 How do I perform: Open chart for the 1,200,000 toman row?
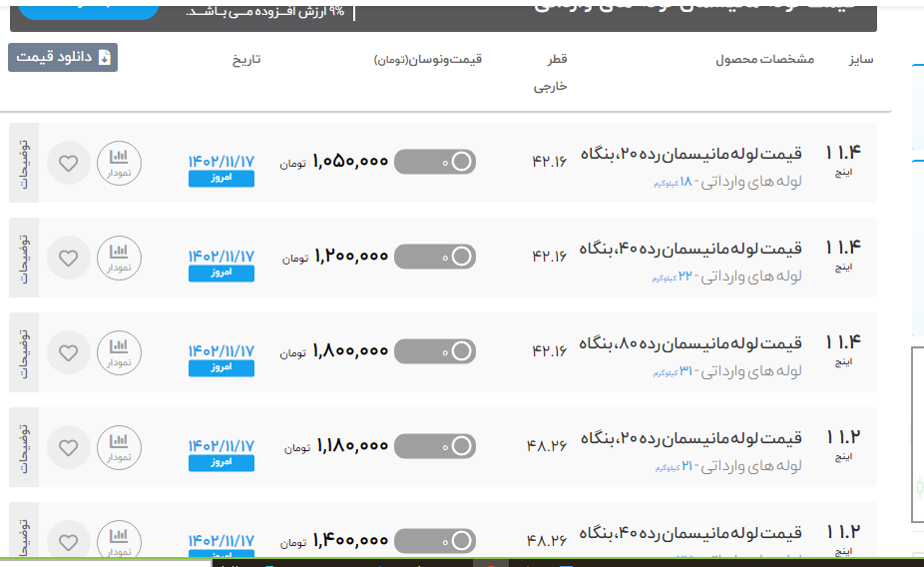click(x=119, y=258)
